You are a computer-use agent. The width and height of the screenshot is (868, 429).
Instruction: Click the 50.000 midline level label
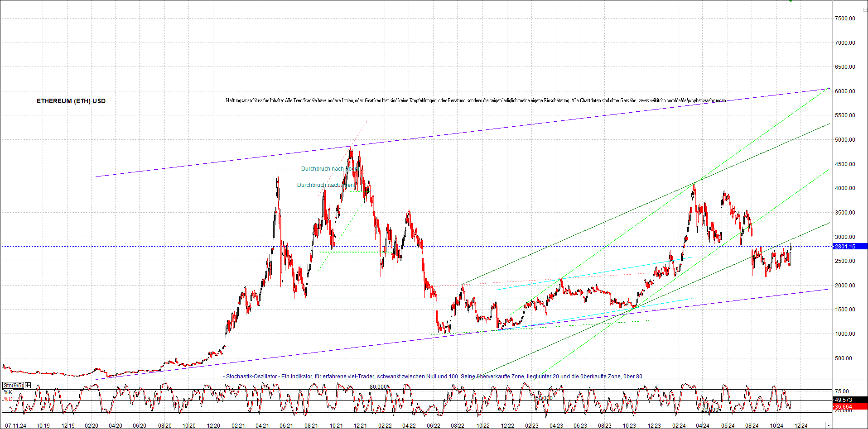[x=544, y=398]
